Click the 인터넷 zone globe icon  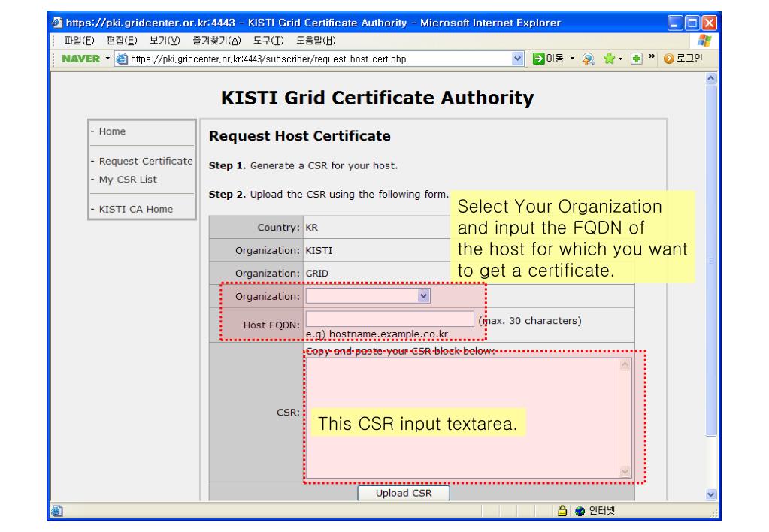pos(580,511)
